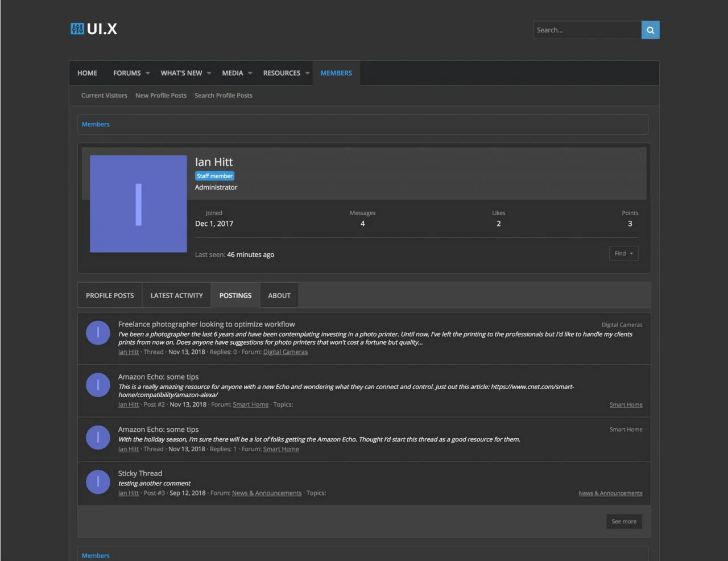The height and width of the screenshot is (561, 728).
Task: Select the Latest Activity tab
Action: click(x=176, y=296)
